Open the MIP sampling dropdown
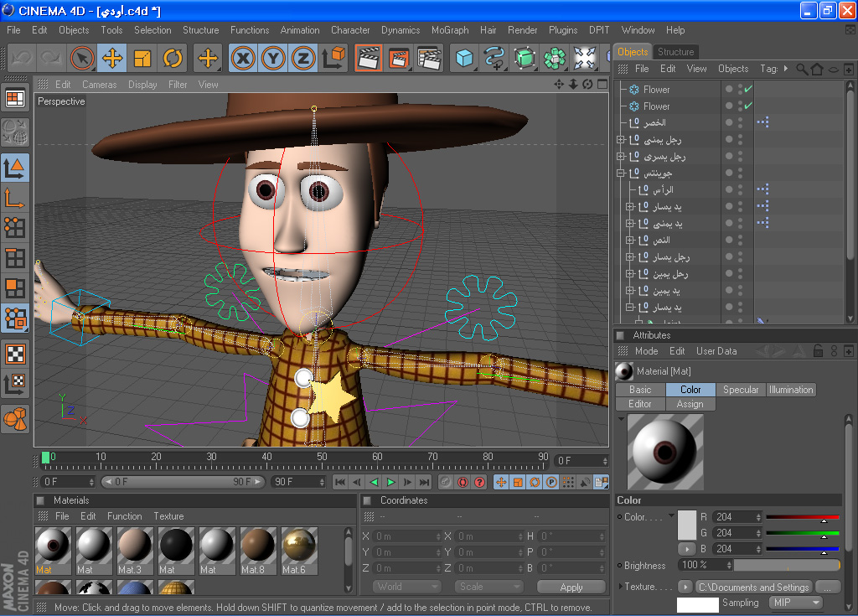Image resolution: width=858 pixels, height=616 pixels. click(x=796, y=603)
